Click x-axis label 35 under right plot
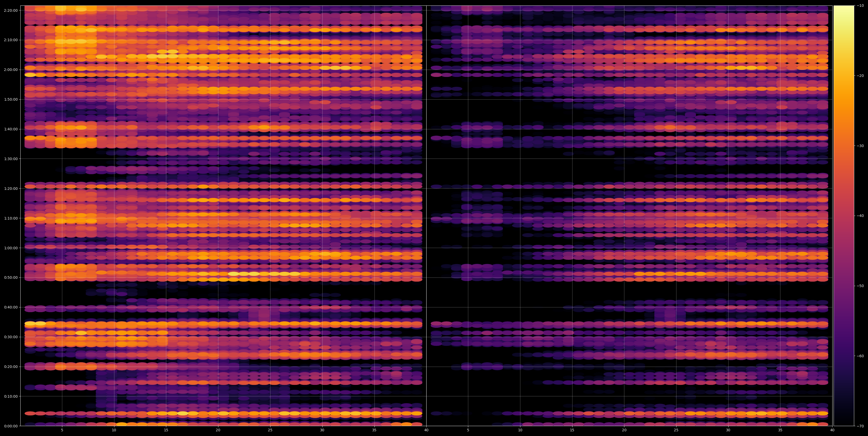The width and height of the screenshot is (868, 436). [780, 430]
